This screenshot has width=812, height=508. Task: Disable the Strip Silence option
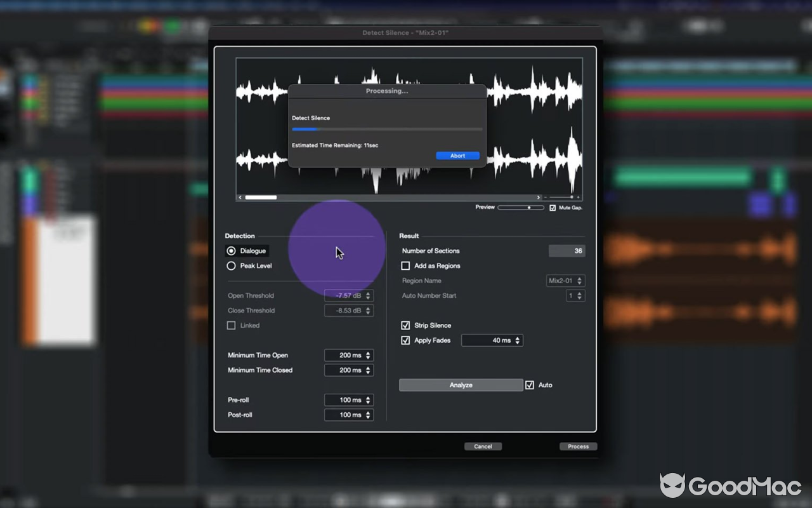pyautogui.click(x=405, y=325)
